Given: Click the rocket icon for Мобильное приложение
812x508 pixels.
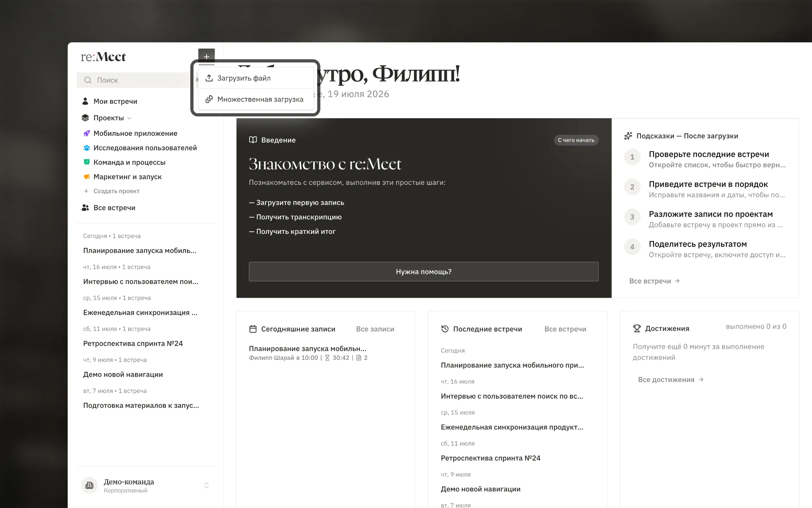Looking at the screenshot, I should pos(86,133).
